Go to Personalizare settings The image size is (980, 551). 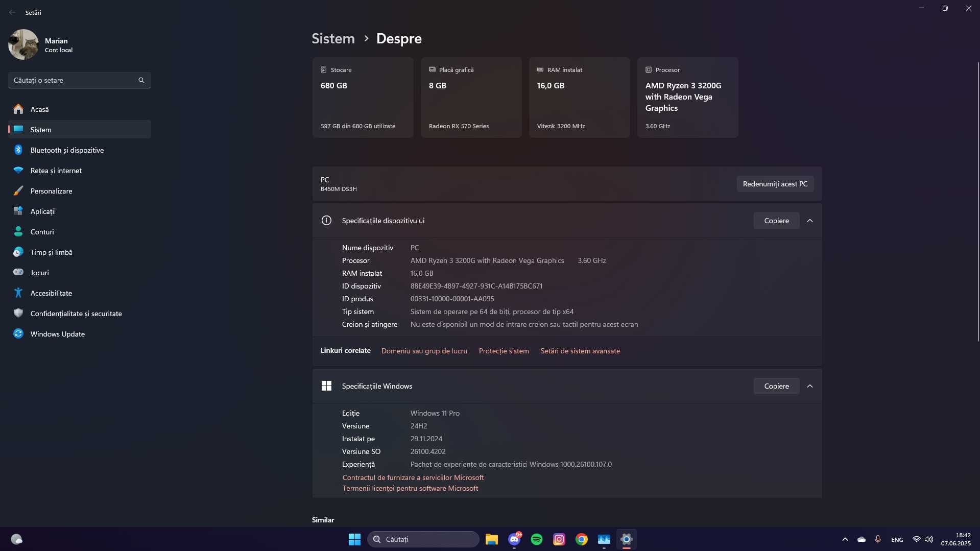79,191
